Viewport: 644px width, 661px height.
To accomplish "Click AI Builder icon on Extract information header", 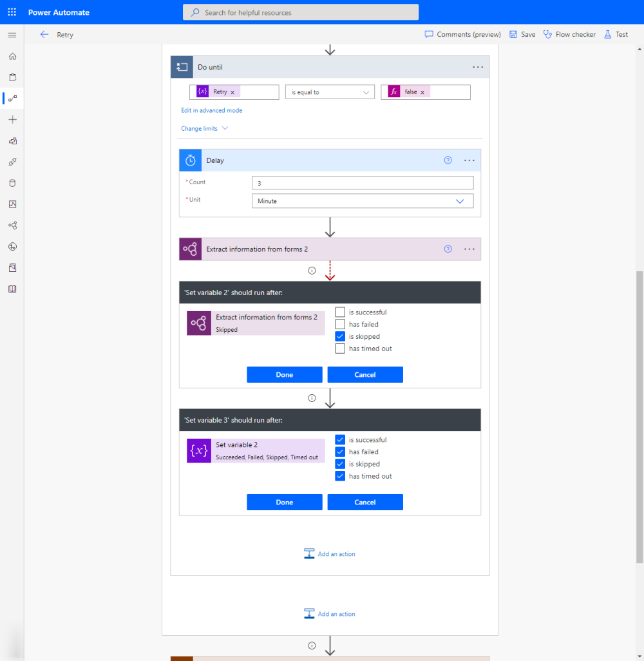I will [x=191, y=249].
